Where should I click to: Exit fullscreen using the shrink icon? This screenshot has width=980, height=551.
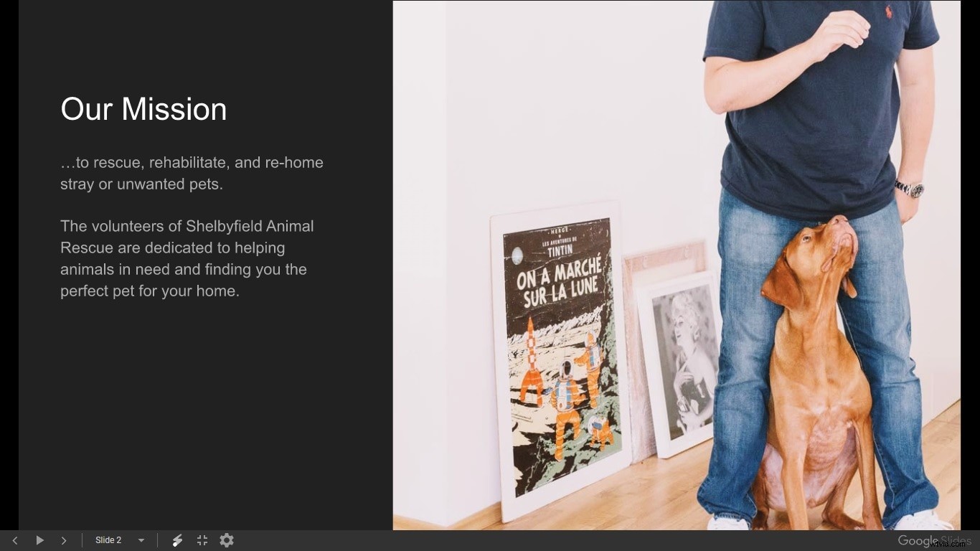coord(202,540)
